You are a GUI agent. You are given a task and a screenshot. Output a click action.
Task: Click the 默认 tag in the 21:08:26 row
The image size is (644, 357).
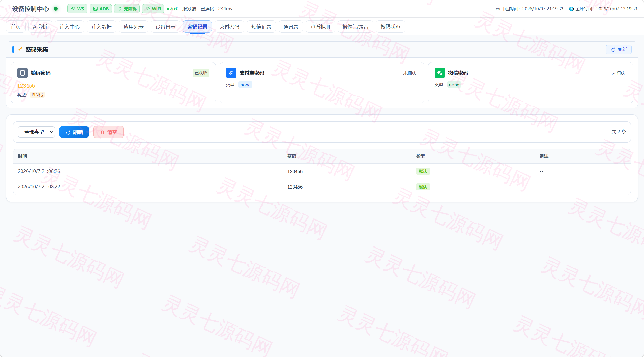(x=423, y=171)
